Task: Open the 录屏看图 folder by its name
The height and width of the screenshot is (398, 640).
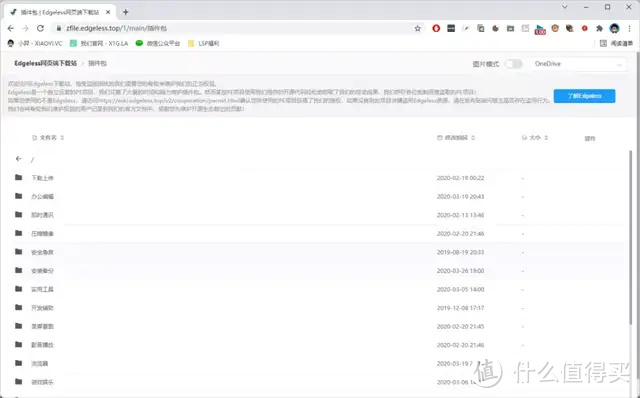Action: point(42,326)
